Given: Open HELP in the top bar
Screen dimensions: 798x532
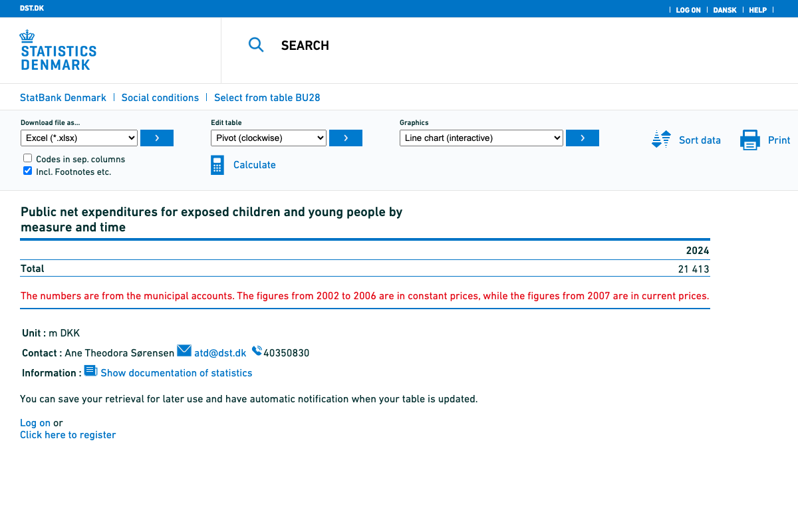Looking at the screenshot, I should (x=757, y=10).
